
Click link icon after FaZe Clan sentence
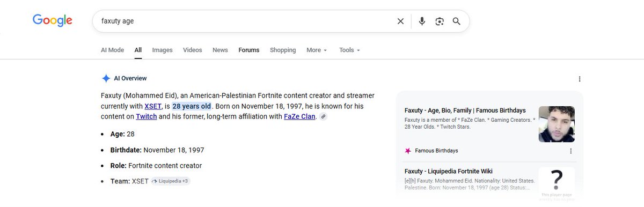(x=323, y=116)
